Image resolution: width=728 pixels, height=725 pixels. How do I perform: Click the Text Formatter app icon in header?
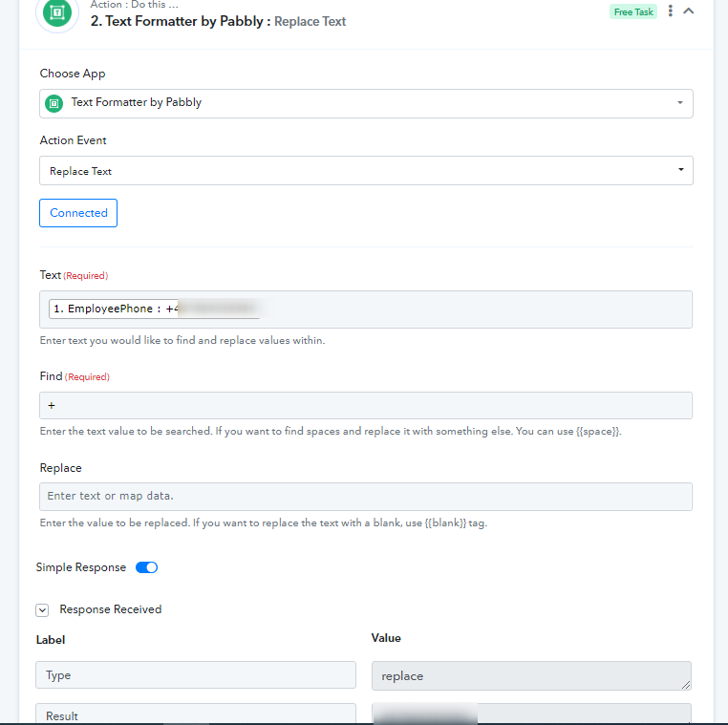coord(57,13)
